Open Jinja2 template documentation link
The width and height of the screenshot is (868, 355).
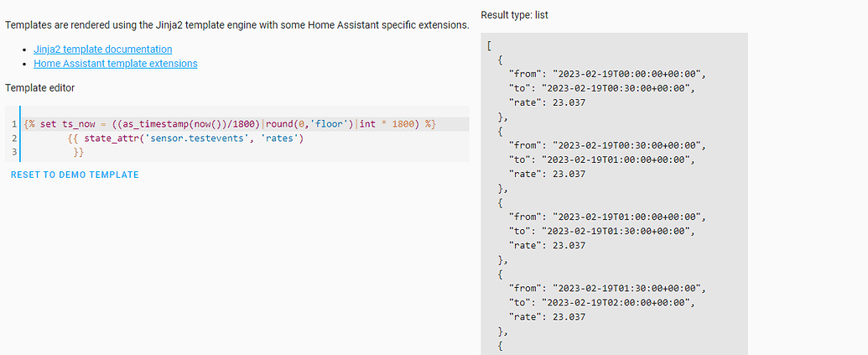pyautogui.click(x=102, y=50)
